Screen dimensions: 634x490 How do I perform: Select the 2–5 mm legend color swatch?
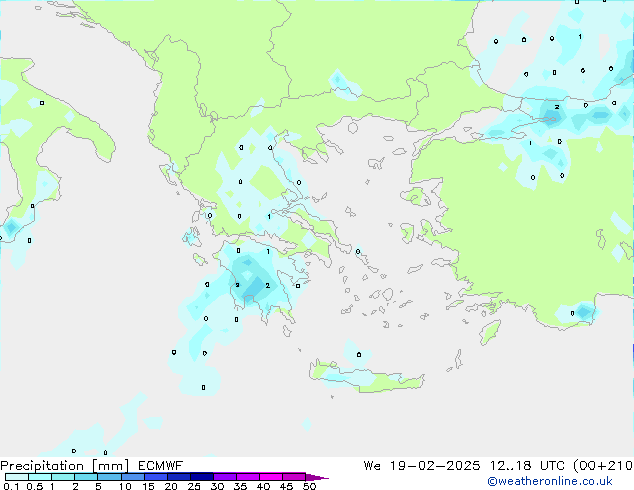[86, 477]
